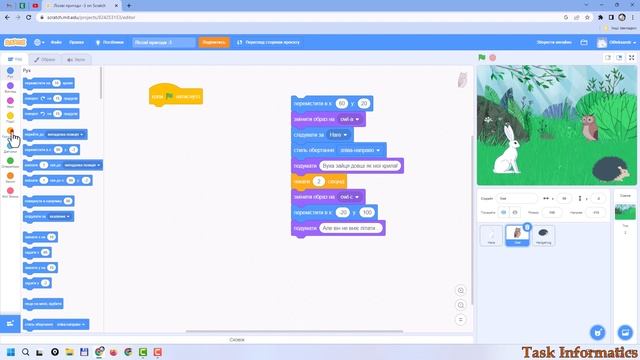Switch to the Звуки sounds tab
Viewport: 640px width, 360px height.
(x=76, y=59)
